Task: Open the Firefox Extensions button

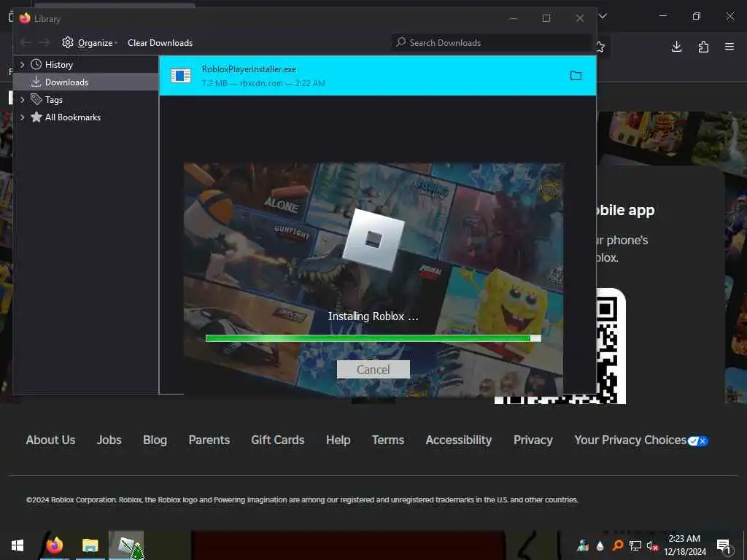Action: coord(703,47)
